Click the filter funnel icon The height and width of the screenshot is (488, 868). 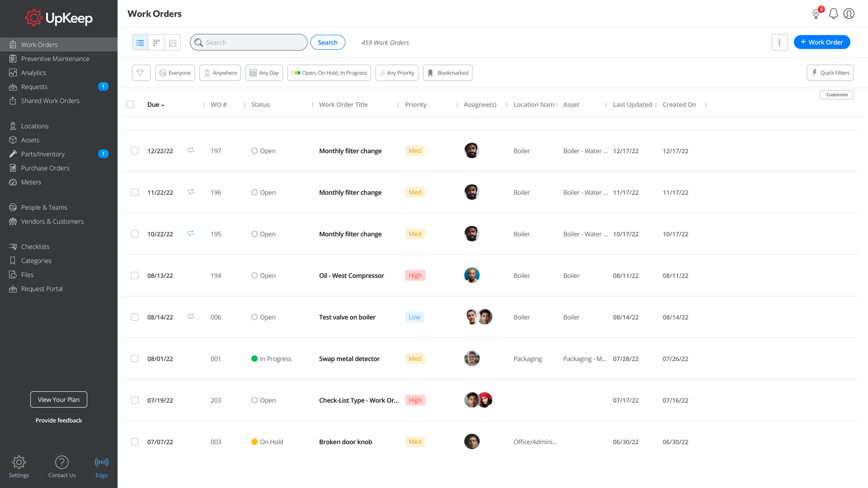[x=141, y=73]
